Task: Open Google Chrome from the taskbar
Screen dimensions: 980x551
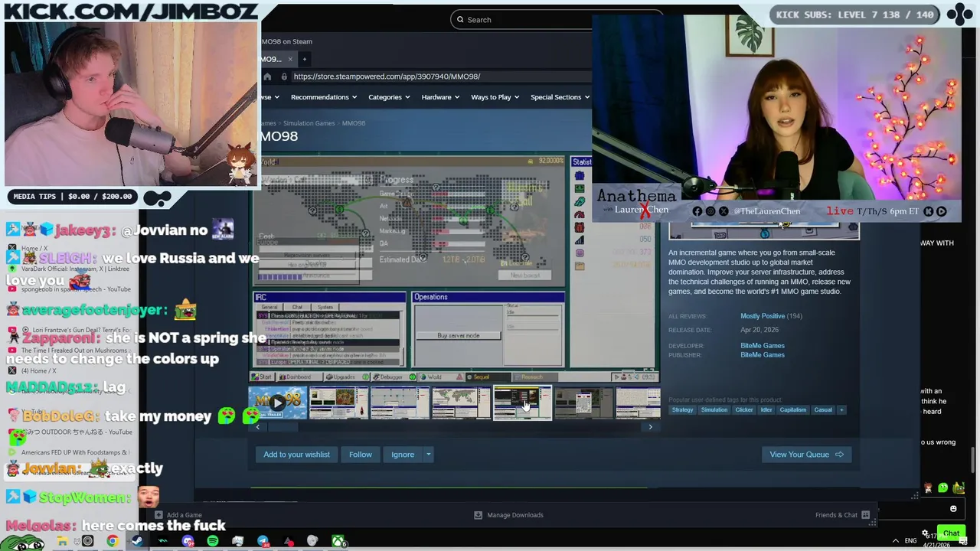Action: 113,541
